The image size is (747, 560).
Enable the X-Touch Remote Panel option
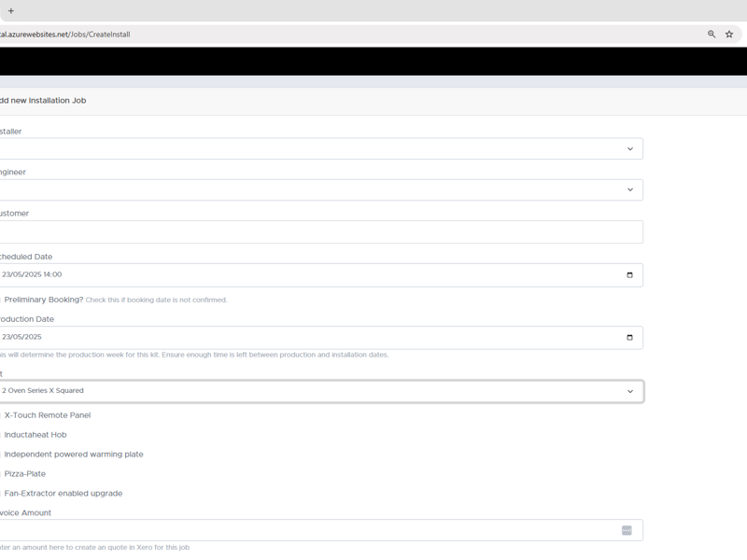(x=1, y=414)
